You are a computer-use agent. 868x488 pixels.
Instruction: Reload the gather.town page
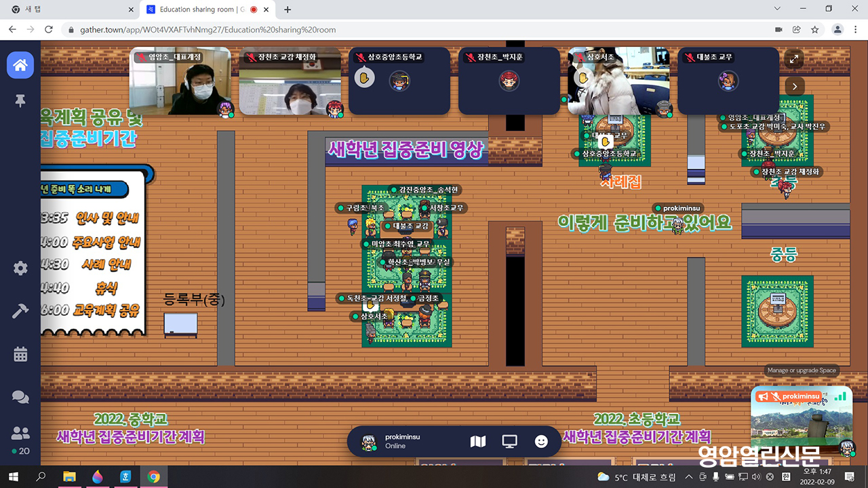click(48, 30)
